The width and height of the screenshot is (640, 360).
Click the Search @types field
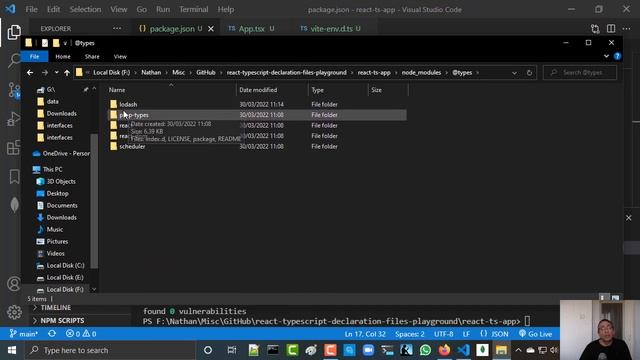tap(580, 73)
